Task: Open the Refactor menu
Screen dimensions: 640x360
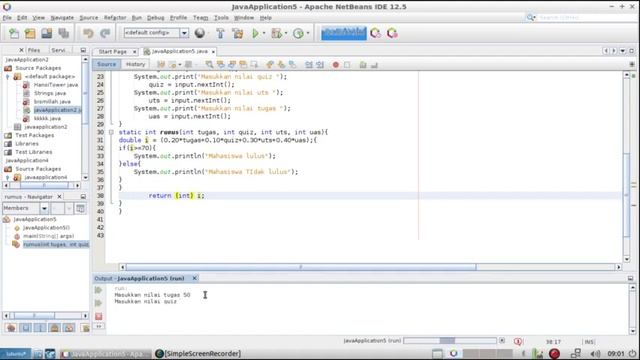Action: [115, 18]
